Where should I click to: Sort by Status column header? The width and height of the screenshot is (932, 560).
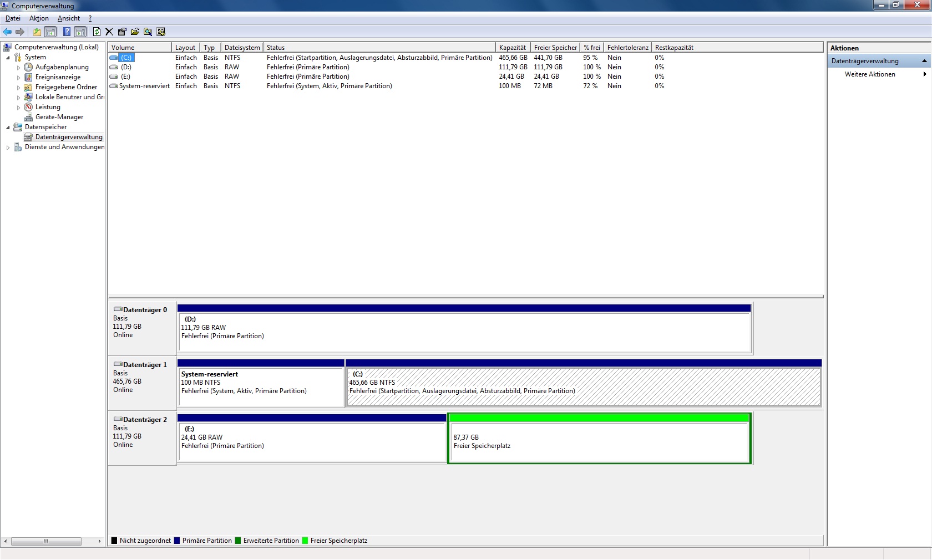tap(379, 48)
